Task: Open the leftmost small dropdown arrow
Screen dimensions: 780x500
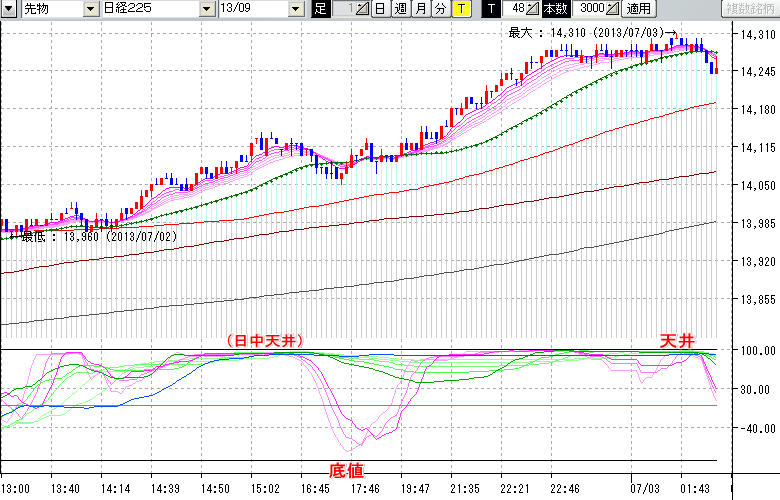Action: click(10, 9)
